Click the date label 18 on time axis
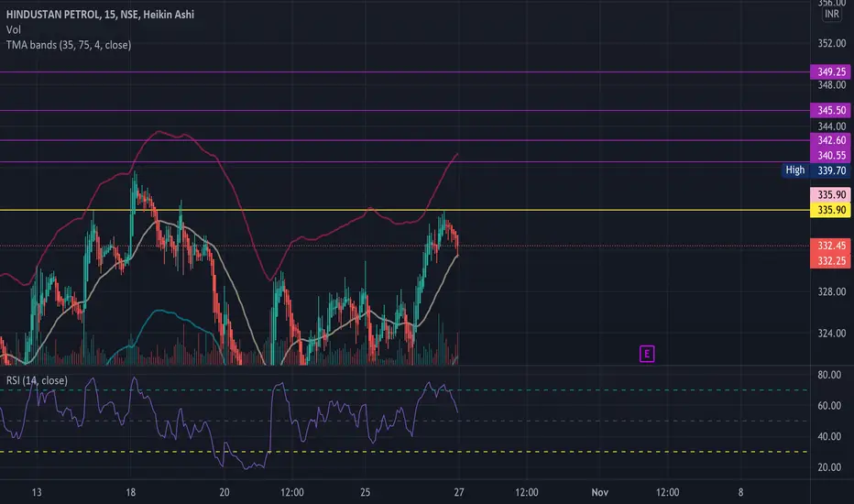 (131, 493)
